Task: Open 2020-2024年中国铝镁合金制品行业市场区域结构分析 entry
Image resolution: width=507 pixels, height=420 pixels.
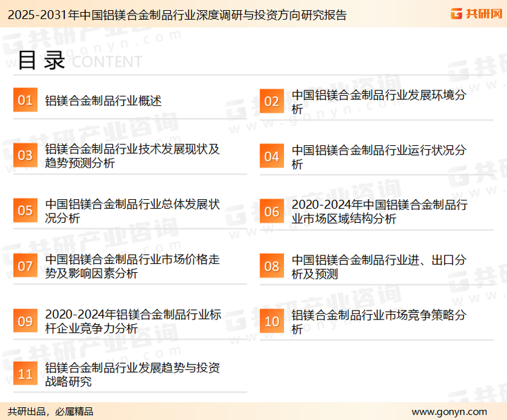Action: coord(379,211)
